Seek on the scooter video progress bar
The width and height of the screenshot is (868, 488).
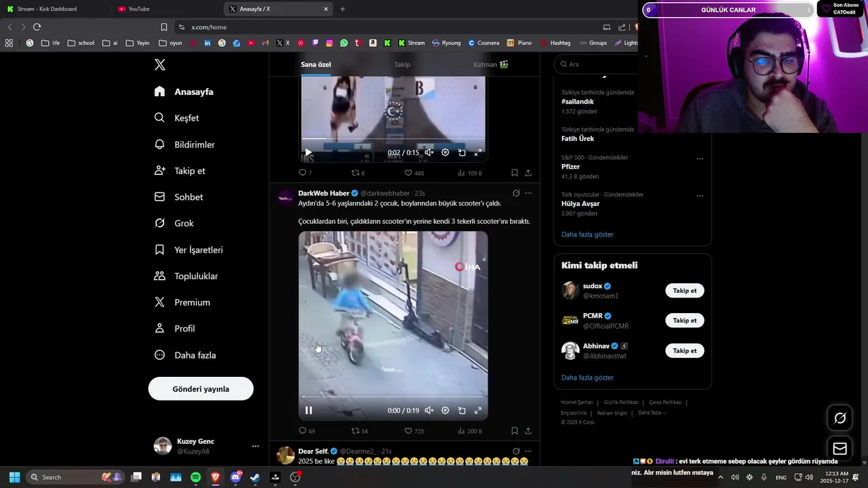(393, 397)
